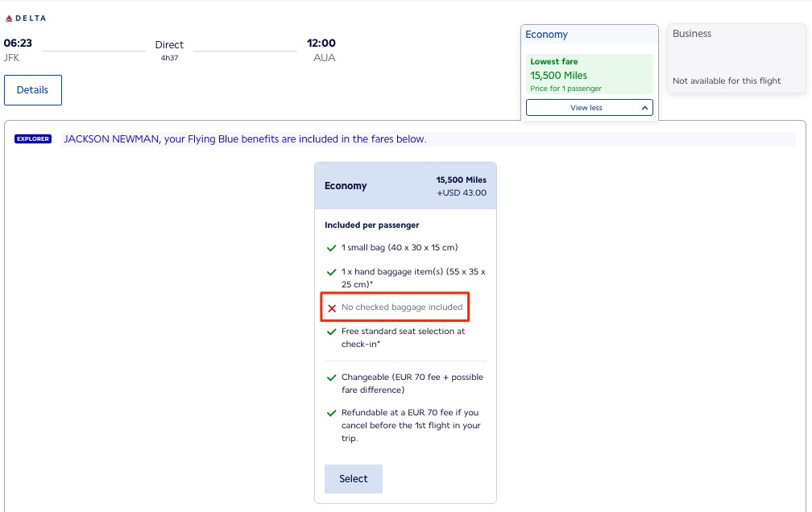812x512 pixels.
Task: Click the checkmark beside free seat selection
Action: [331, 332]
